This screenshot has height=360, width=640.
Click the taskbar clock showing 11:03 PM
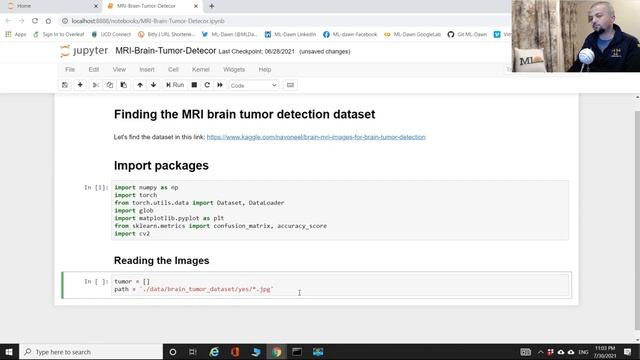(x=605, y=352)
